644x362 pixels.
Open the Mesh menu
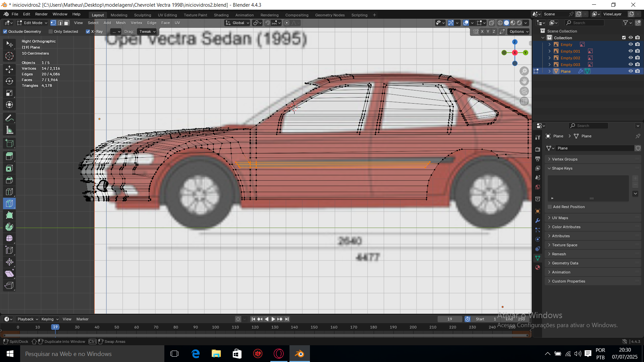pos(120,23)
